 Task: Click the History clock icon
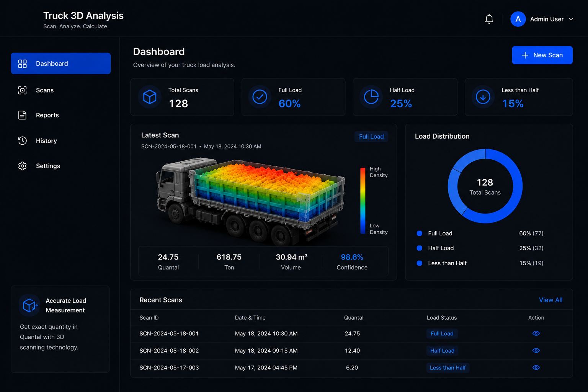23,141
